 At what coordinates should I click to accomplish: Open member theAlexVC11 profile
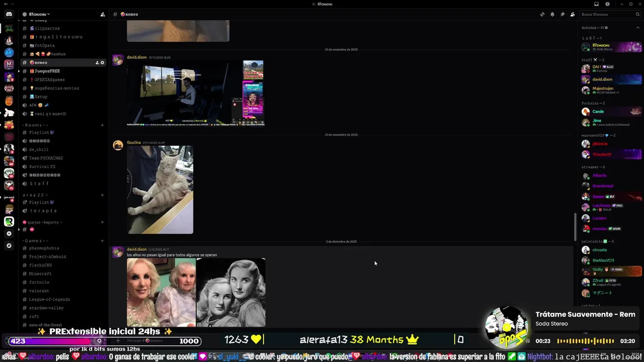pos(611,260)
